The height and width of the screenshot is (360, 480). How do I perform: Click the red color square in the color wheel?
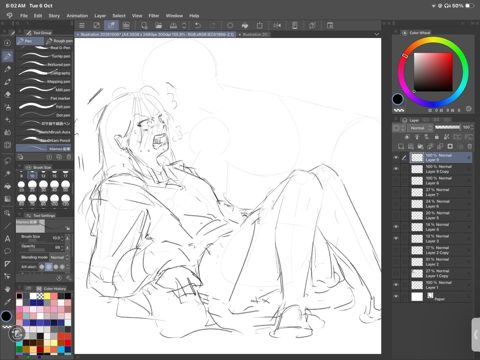pyautogui.click(x=433, y=72)
